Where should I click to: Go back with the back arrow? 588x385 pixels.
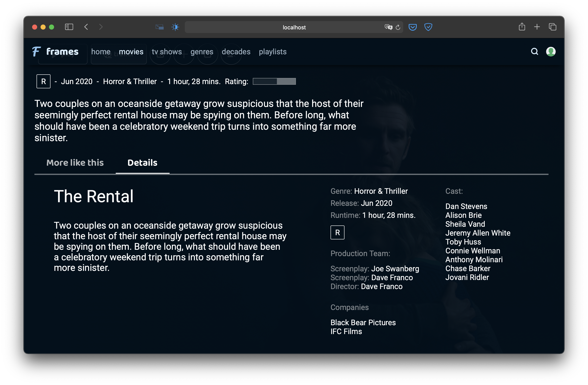(86, 27)
